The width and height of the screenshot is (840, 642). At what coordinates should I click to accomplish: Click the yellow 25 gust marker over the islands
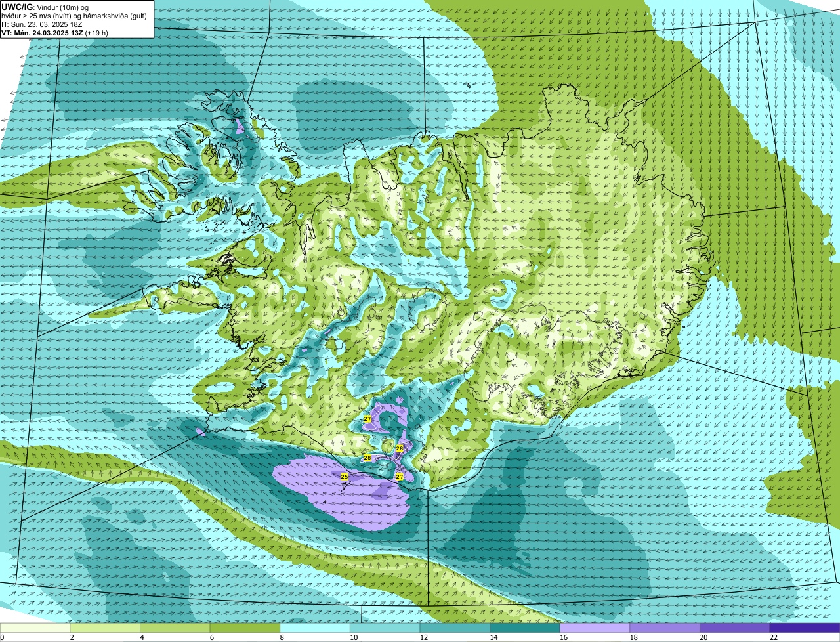[345, 477]
